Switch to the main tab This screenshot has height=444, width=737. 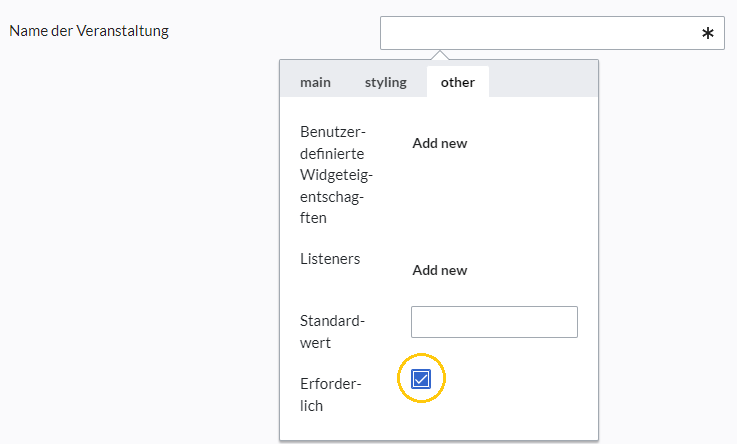tap(315, 82)
